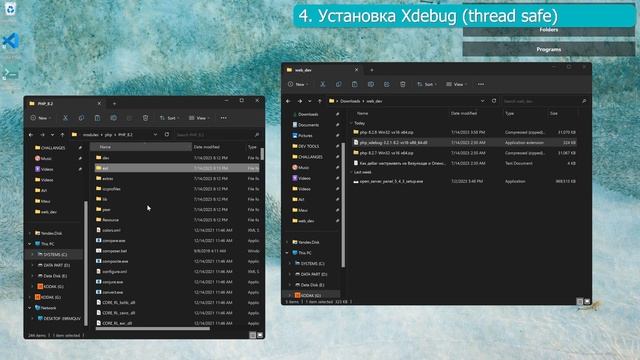Add new tab in web_dev window

371,70
